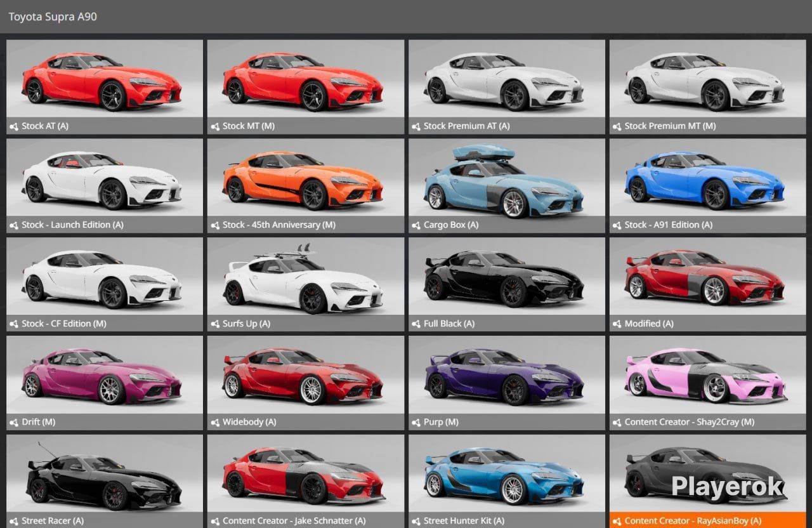
Task: Select the blue A91 Edition car thumbnail
Action: pyautogui.click(x=707, y=177)
